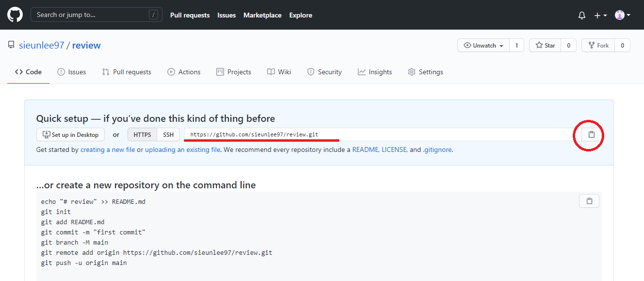The image size is (644, 281).
Task: Click the repository book icon beside sieunlee97
Action: coord(11,45)
